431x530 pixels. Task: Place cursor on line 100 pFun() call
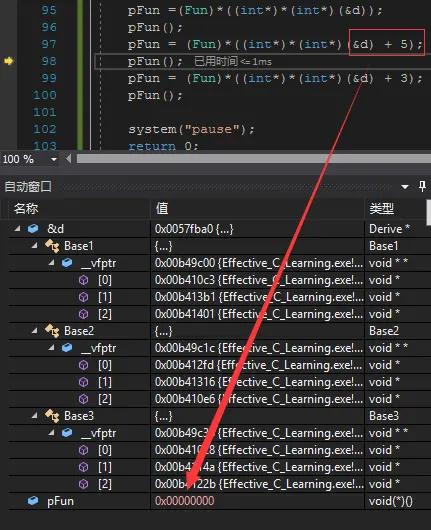[155, 95]
